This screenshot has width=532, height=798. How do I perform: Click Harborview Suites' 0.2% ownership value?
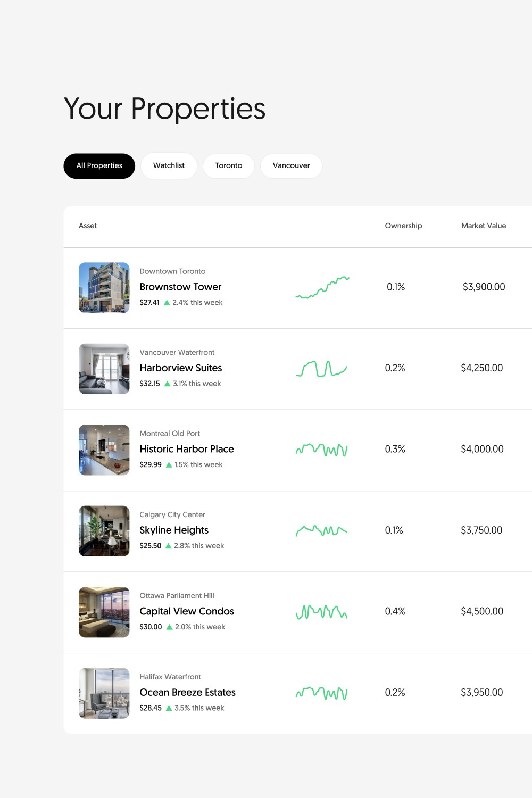pos(395,368)
